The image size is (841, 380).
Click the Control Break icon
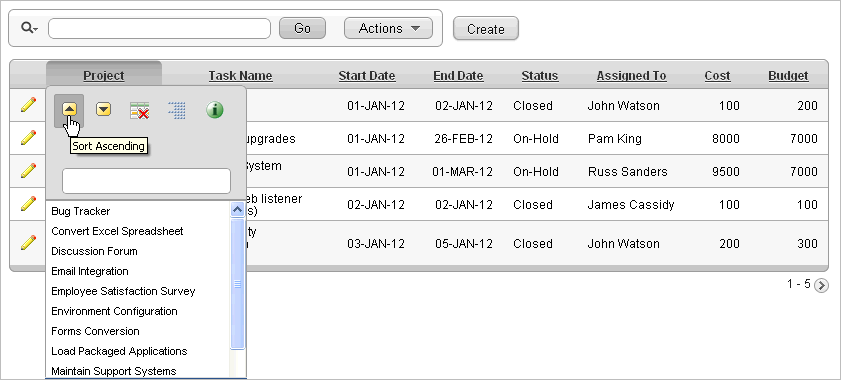click(x=176, y=110)
